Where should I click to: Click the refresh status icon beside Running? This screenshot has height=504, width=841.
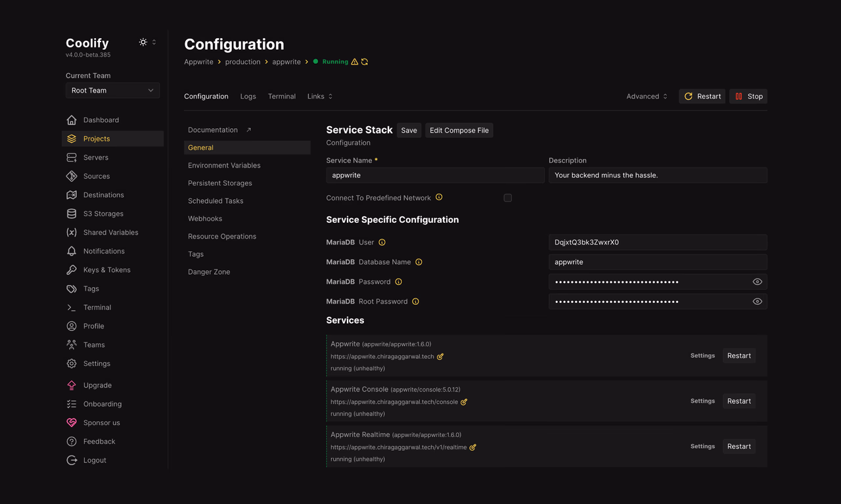pos(365,62)
